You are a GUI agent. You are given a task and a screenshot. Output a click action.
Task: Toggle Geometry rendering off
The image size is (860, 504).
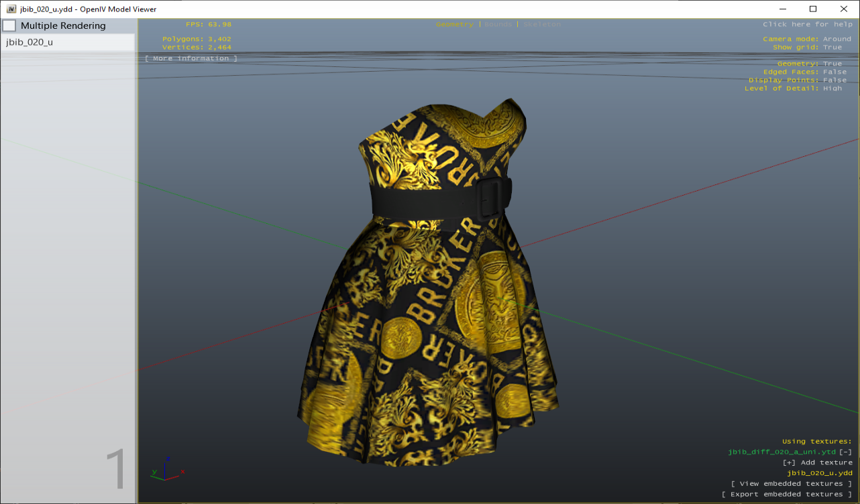tap(832, 63)
